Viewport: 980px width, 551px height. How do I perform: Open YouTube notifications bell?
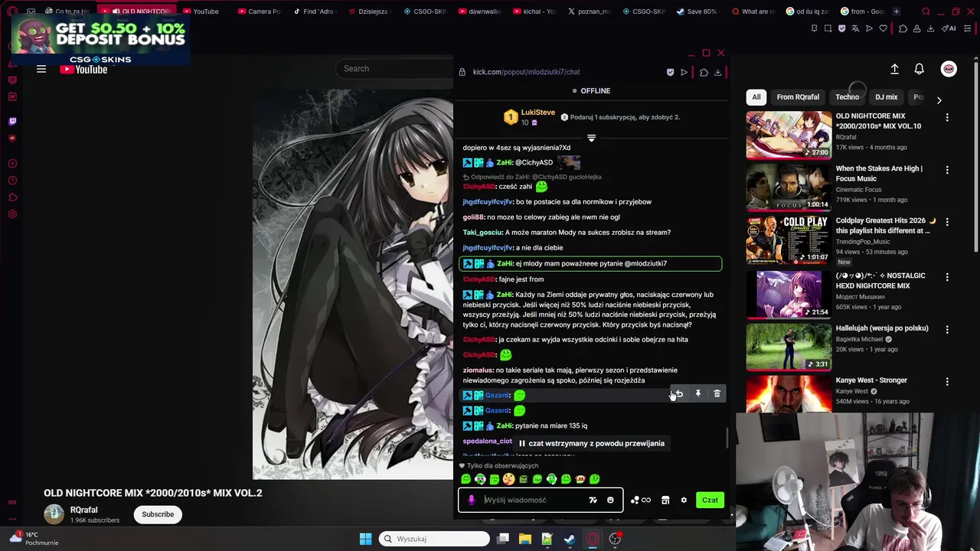coord(920,69)
